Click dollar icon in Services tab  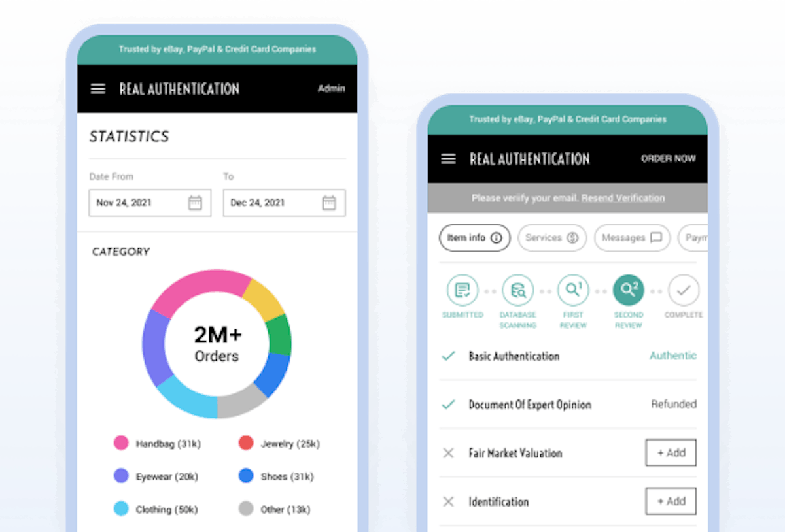[572, 238]
